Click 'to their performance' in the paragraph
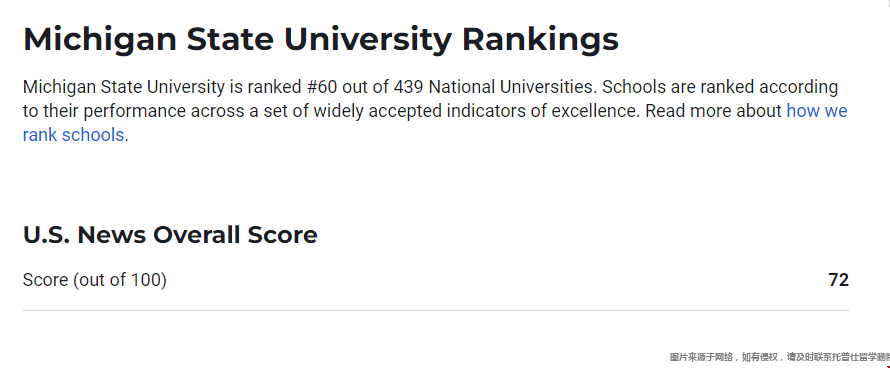This screenshot has width=890, height=368. pyautogui.click(x=104, y=111)
